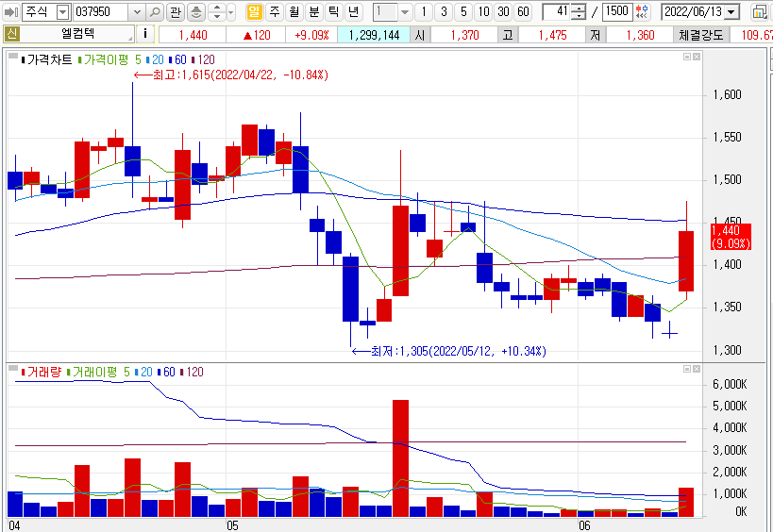Click the price MA 60 legend swatch
773x532 pixels.
click(170, 60)
